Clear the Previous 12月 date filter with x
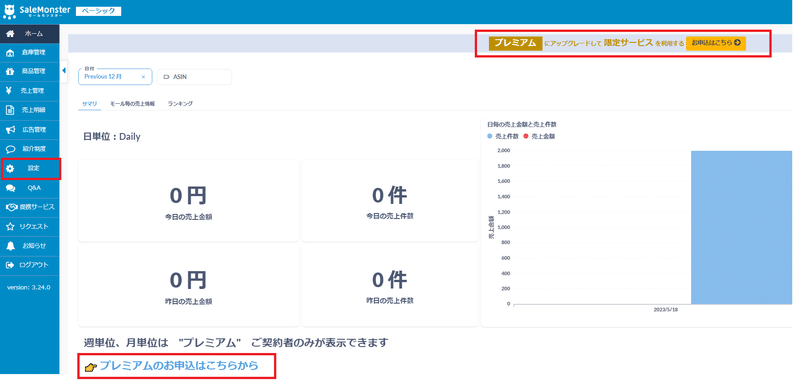Image resolution: width=800 pixels, height=384 pixels. click(x=143, y=76)
